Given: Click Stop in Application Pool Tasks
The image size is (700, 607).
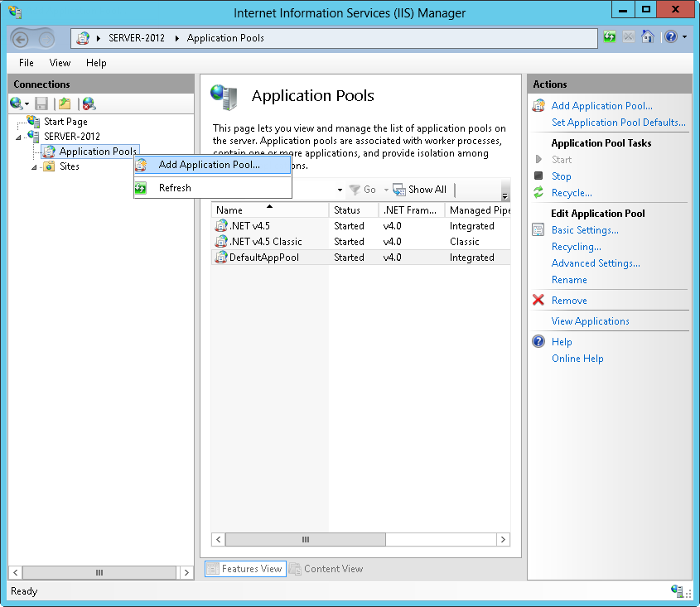Looking at the screenshot, I should [561, 176].
